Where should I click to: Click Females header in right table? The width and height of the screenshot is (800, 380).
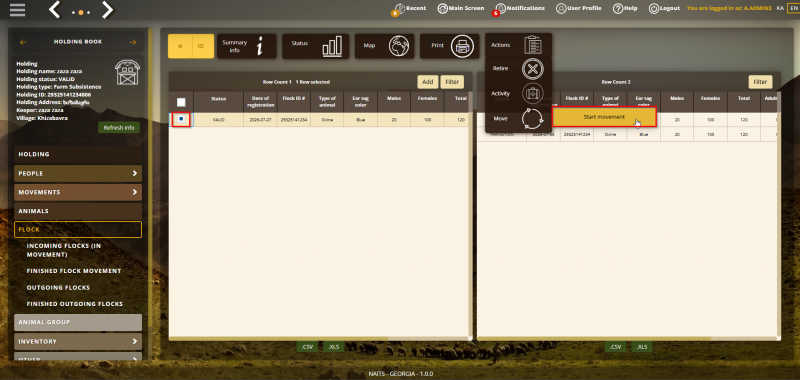tap(710, 102)
